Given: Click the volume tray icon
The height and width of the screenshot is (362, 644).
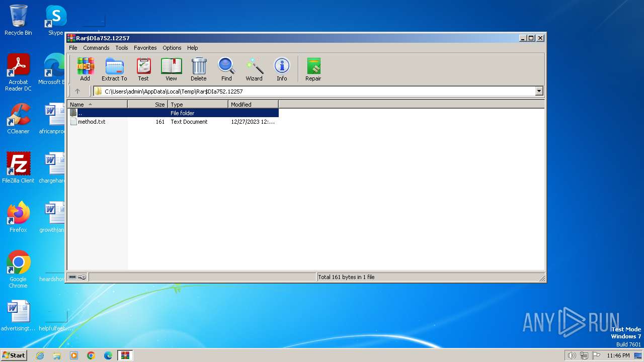Looking at the screenshot, I should click(x=572, y=355).
